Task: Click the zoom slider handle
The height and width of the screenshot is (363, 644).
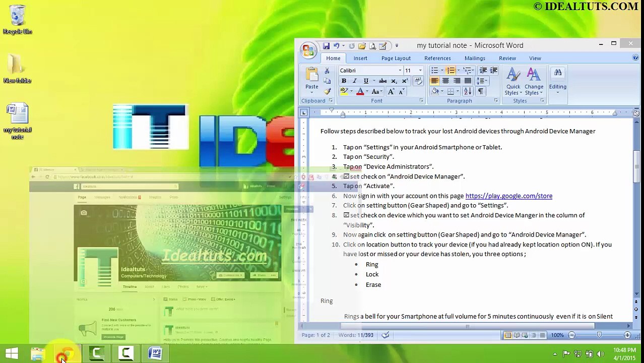Action: [x=599, y=335]
